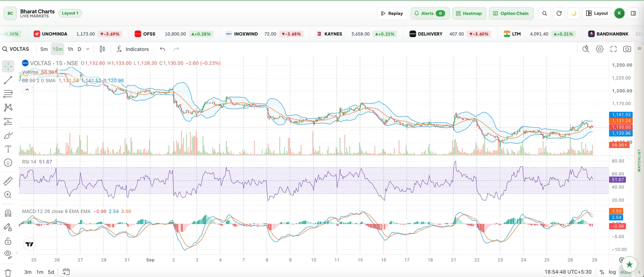Click the trash icon to remove drawings

8,273
